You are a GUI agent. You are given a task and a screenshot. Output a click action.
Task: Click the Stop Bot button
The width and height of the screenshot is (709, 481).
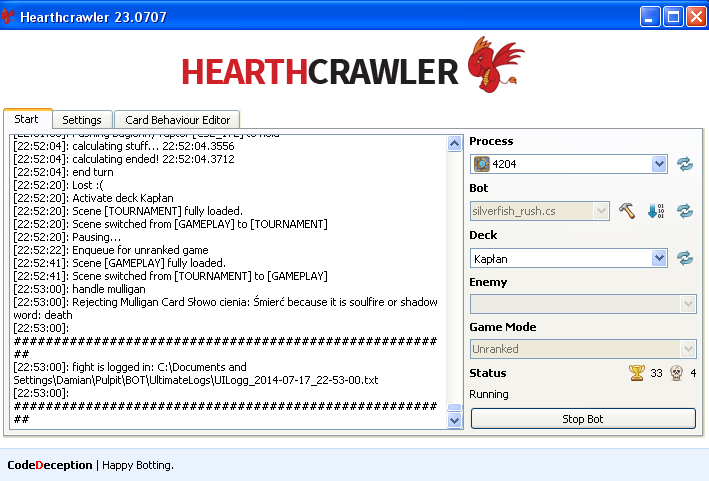pos(583,419)
